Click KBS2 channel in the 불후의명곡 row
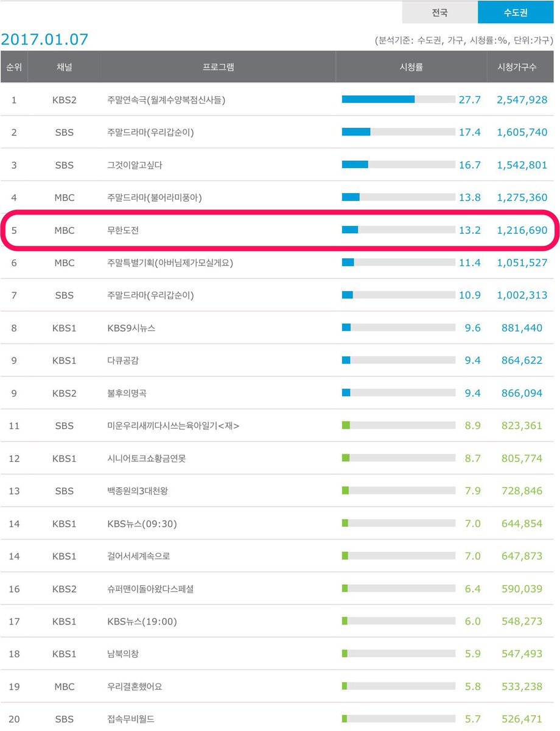The height and width of the screenshot is (731, 560). (64, 394)
